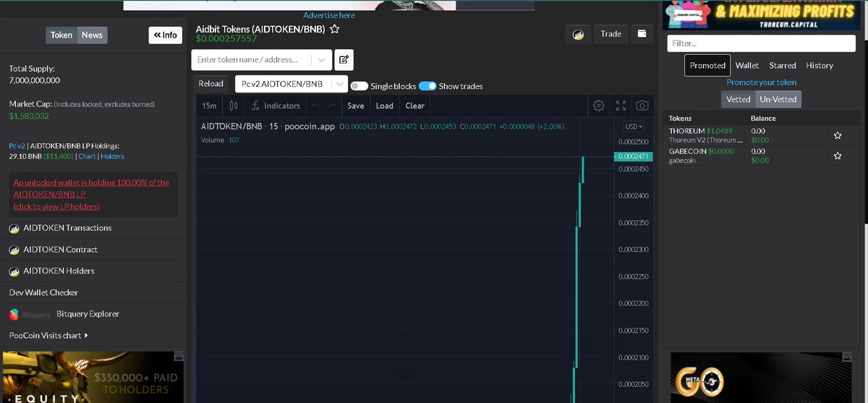Screen dimensions: 868x403
Task: Select the Un-Vetted filter
Action: point(778,99)
